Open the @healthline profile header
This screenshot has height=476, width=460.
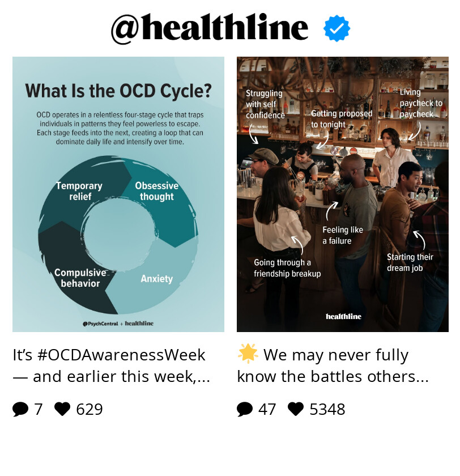point(210,28)
